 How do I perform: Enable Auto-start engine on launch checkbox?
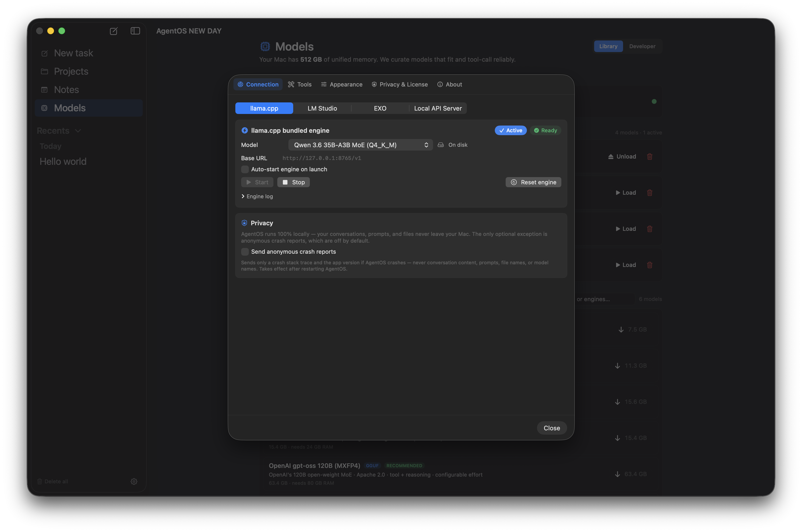pos(245,169)
